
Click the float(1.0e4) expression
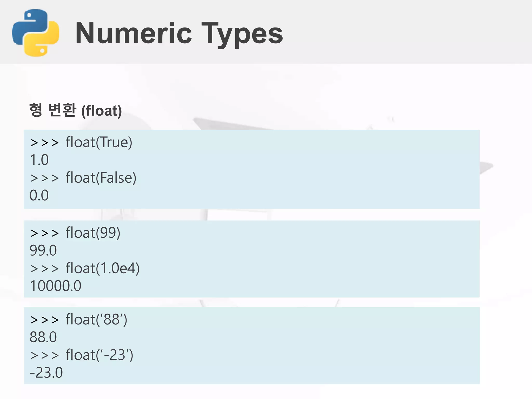point(103,268)
